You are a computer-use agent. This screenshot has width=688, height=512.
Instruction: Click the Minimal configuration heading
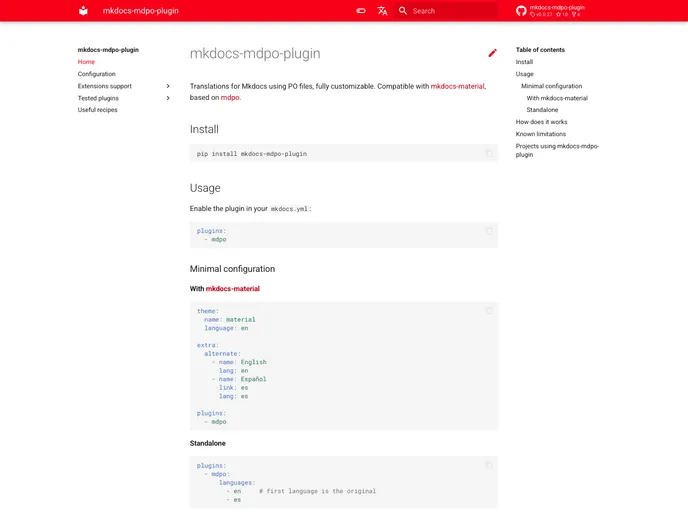(x=232, y=269)
